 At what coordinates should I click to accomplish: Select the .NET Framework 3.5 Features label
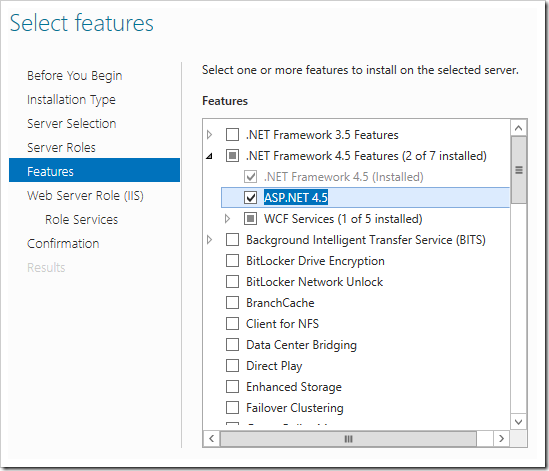(322, 135)
